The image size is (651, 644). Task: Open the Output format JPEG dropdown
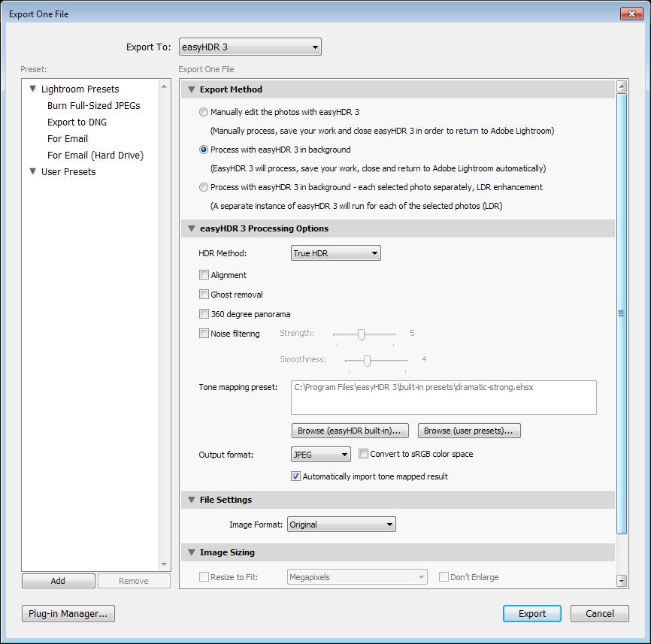[x=320, y=455]
